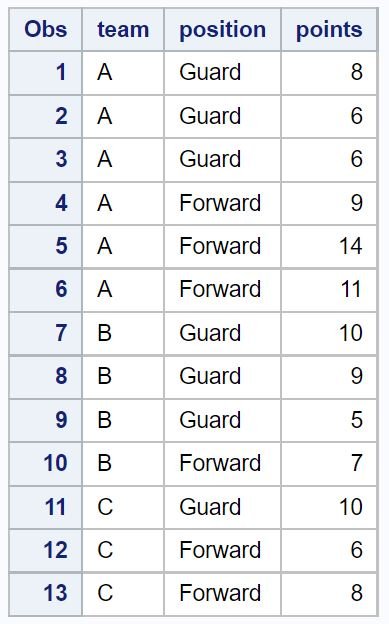
Task: Click points value 5 in row 9
Action: [329, 420]
